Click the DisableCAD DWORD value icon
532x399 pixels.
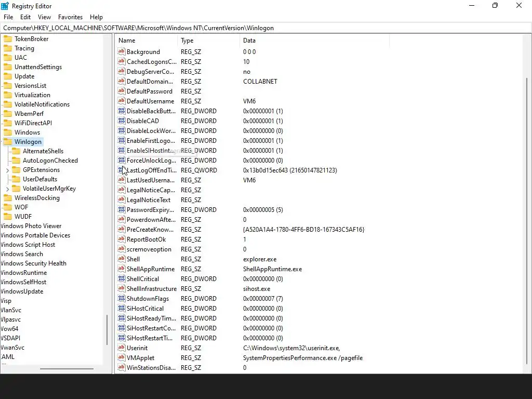(122, 121)
